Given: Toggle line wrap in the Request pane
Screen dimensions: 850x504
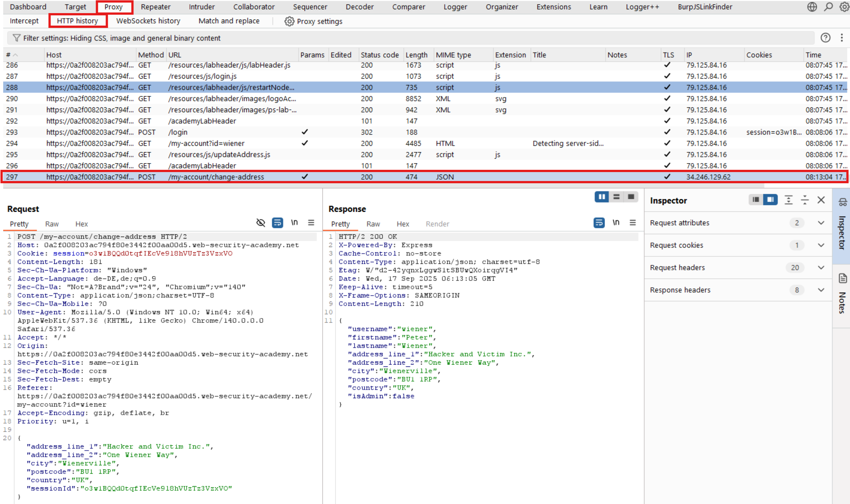Looking at the screenshot, I should 278,223.
